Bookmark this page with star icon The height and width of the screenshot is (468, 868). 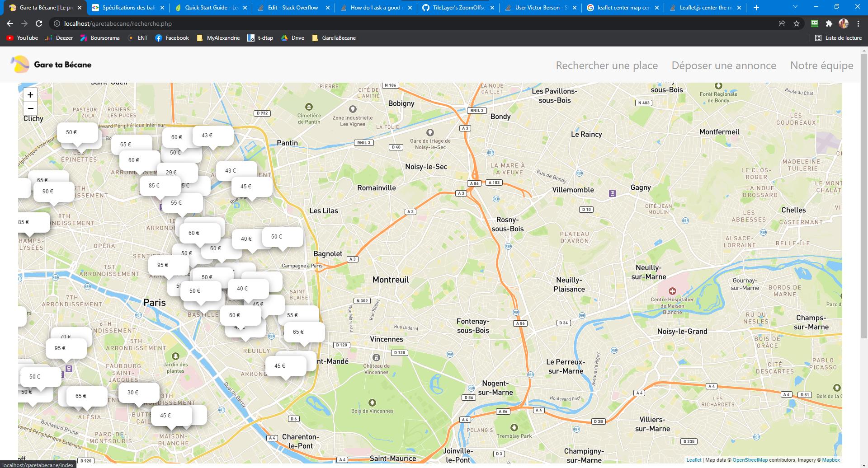coord(797,23)
